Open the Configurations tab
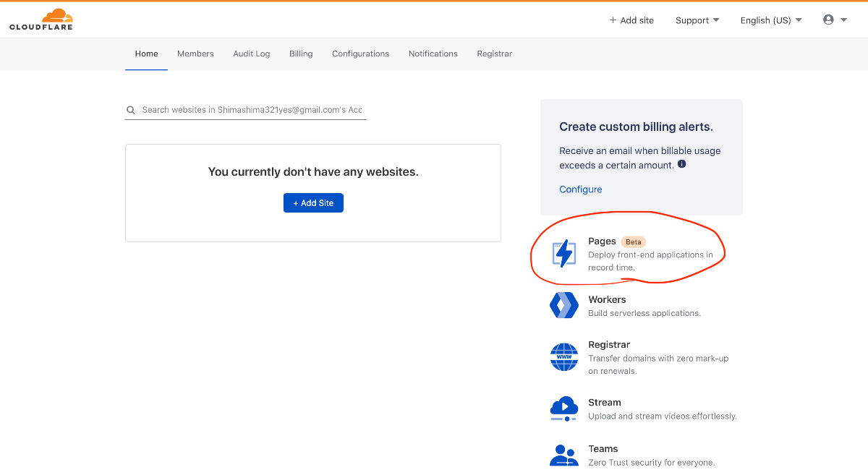The height and width of the screenshot is (475, 868). (x=360, y=54)
